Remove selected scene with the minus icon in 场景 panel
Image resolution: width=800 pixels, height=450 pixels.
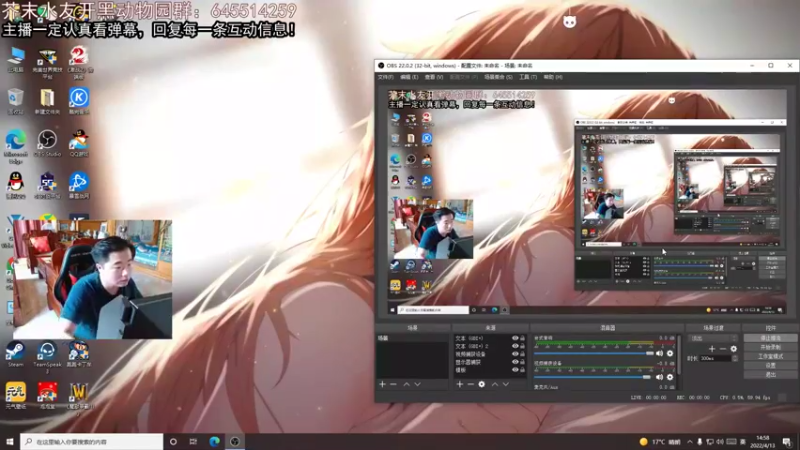(393, 384)
